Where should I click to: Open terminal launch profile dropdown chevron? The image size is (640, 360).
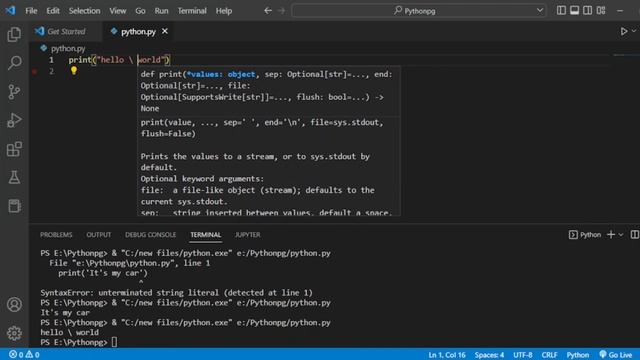[x=621, y=235]
